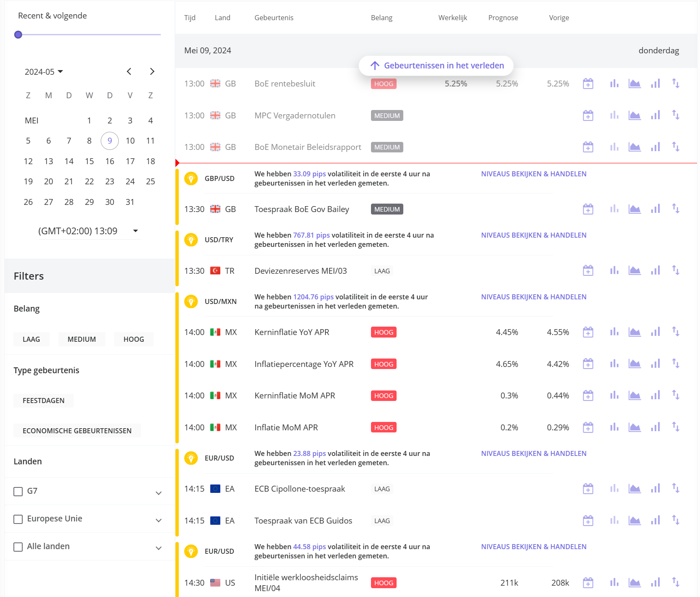Toggle the FEESTDAGEN event type filter

point(44,401)
